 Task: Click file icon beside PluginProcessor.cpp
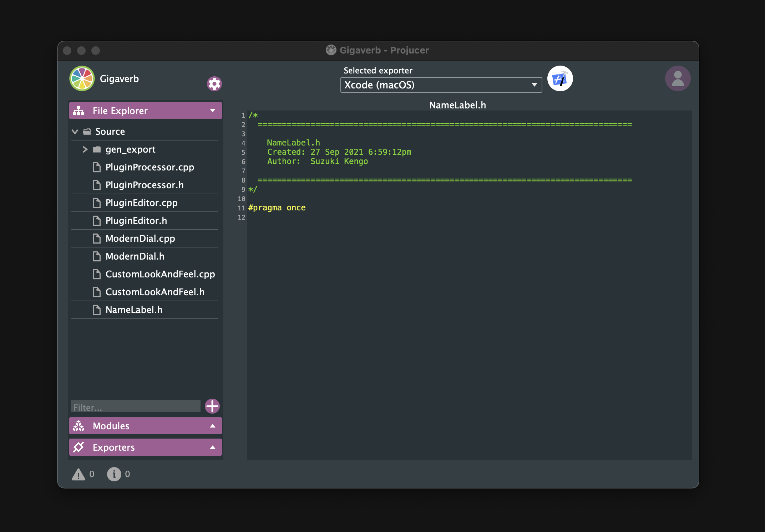pyautogui.click(x=97, y=167)
